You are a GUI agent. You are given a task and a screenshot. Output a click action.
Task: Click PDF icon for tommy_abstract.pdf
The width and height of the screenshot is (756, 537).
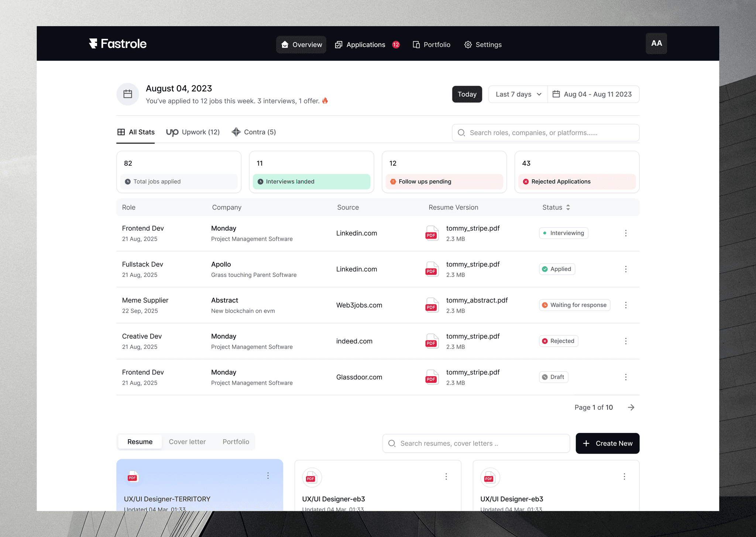(x=432, y=305)
